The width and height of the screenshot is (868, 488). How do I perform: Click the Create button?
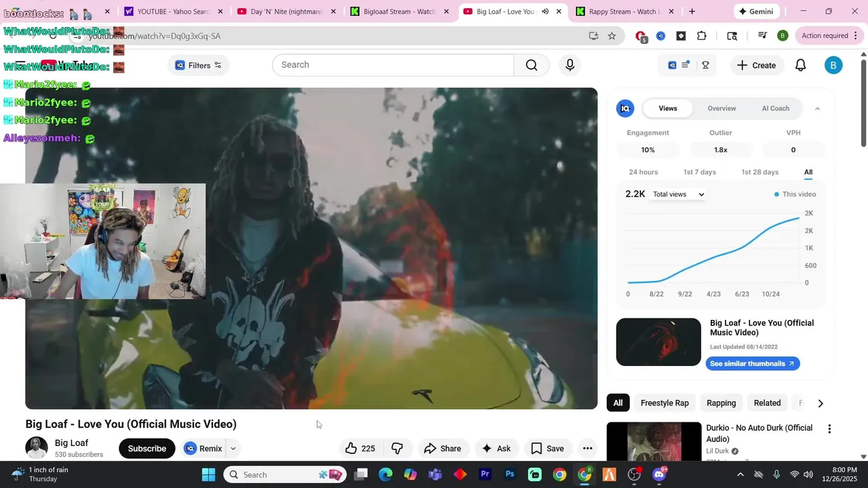pyautogui.click(x=756, y=65)
